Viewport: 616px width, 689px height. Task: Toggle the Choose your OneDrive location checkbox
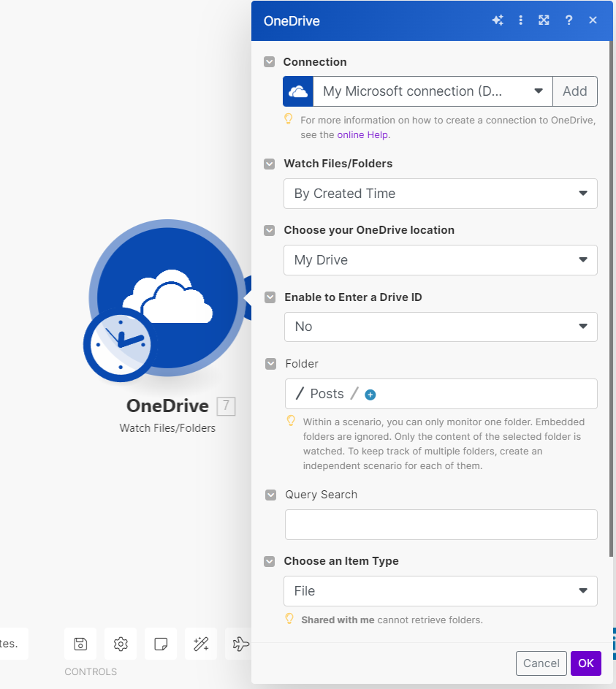click(x=270, y=230)
